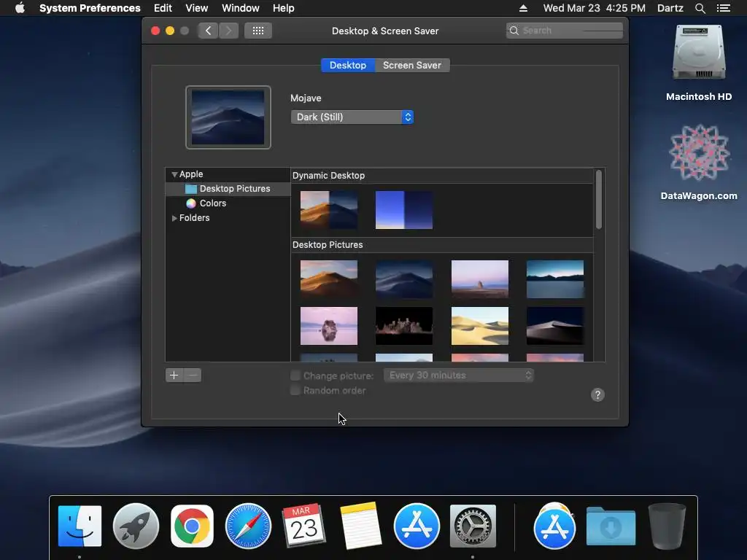Open the Every 30 minutes dropdown
This screenshot has width=747, height=560.
click(x=459, y=376)
